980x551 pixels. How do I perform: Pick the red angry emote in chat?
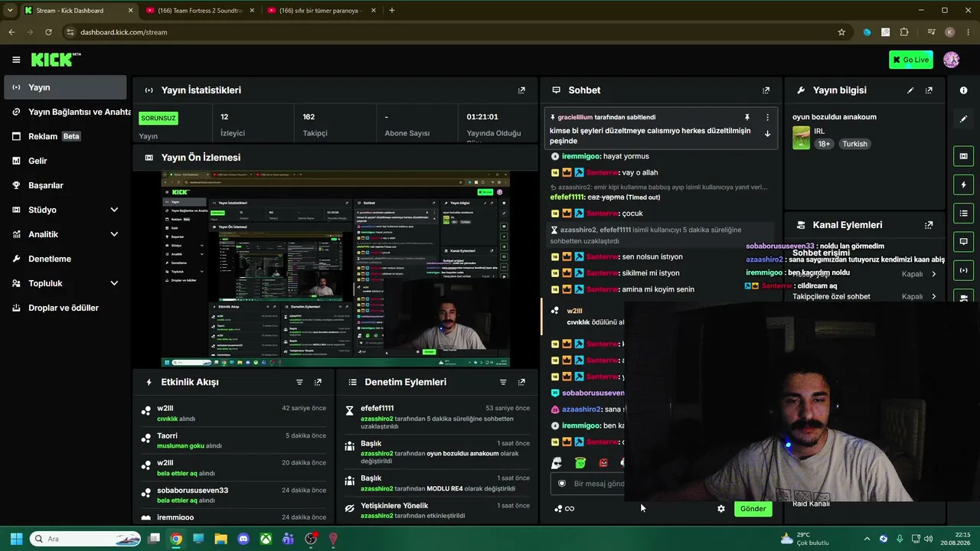click(603, 463)
